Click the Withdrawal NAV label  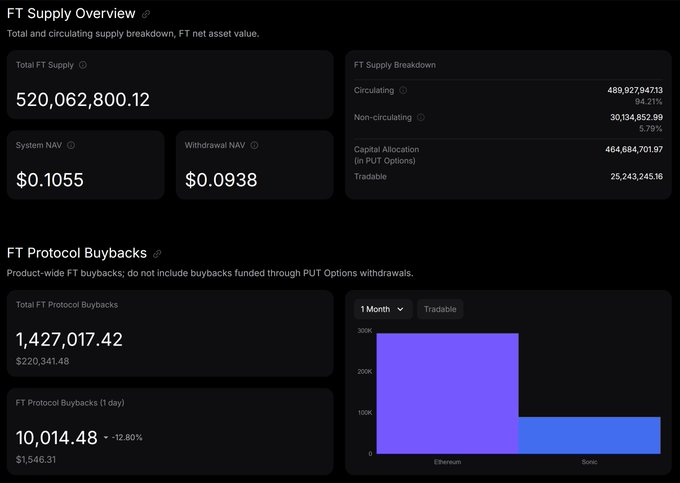coord(215,145)
